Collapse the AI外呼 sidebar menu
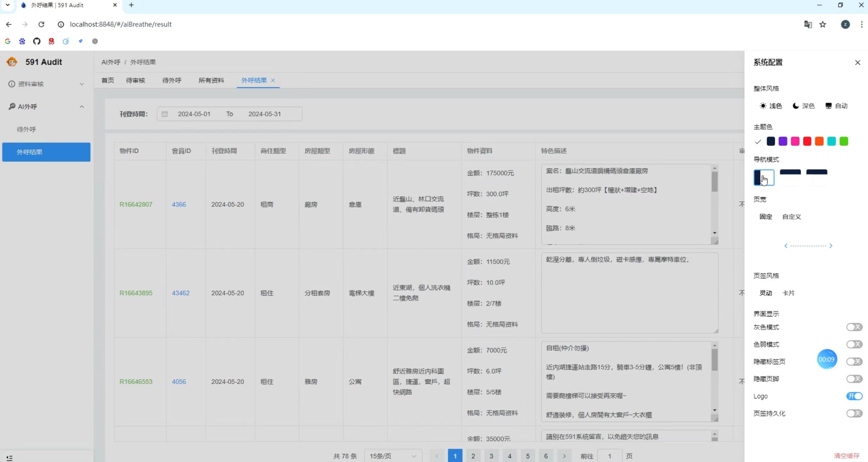 [x=46, y=106]
